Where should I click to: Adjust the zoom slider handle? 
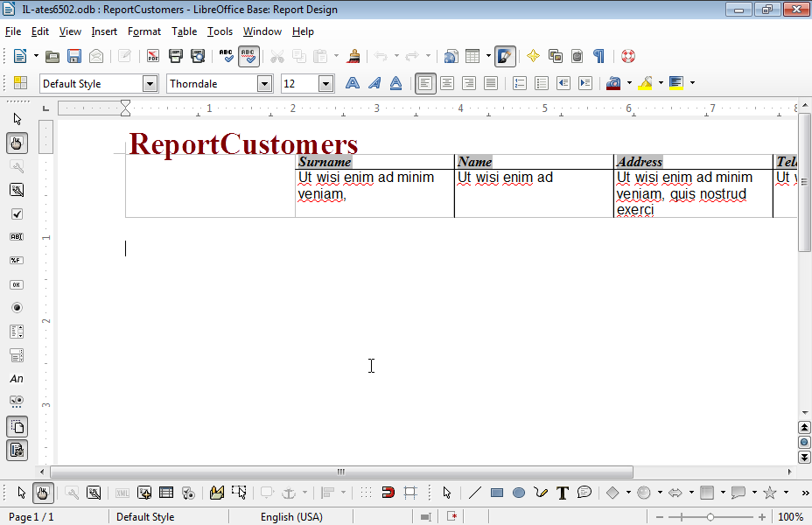click(710, 517)
